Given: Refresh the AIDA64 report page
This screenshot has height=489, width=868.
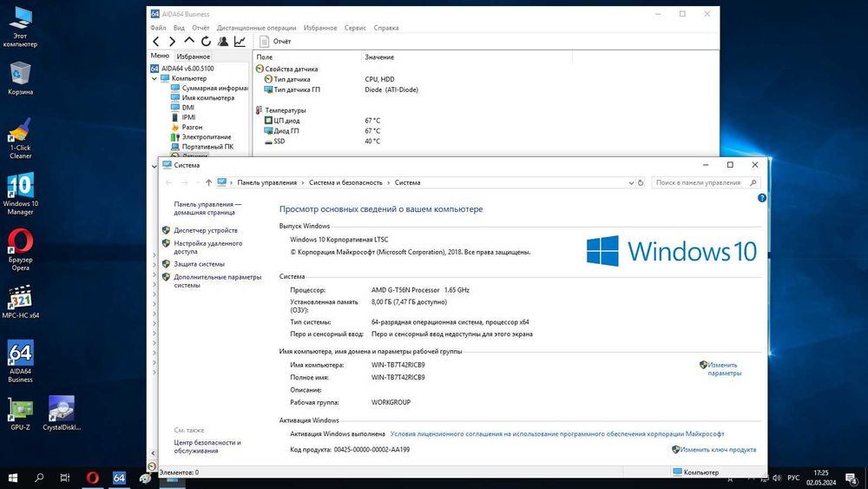Looking at the screenshot, I should (x=206, y=42).
